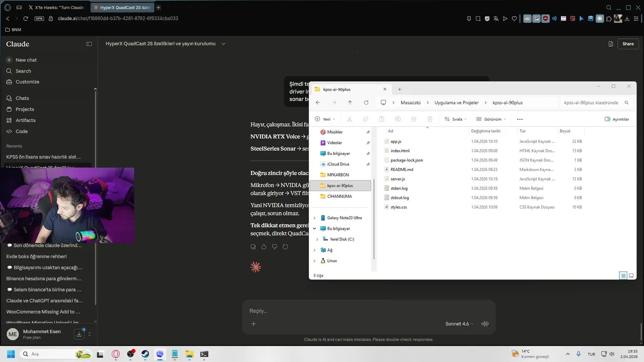The height and width of the screenshot is (362, 644).
Task: Click Uygulama ve Projeler breadcrumb
Action: click(456, 103)
